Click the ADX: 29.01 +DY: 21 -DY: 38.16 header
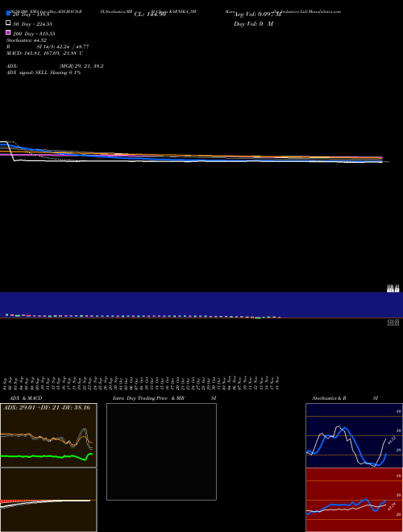Viewport: 403px width, 532px height. 47,408
